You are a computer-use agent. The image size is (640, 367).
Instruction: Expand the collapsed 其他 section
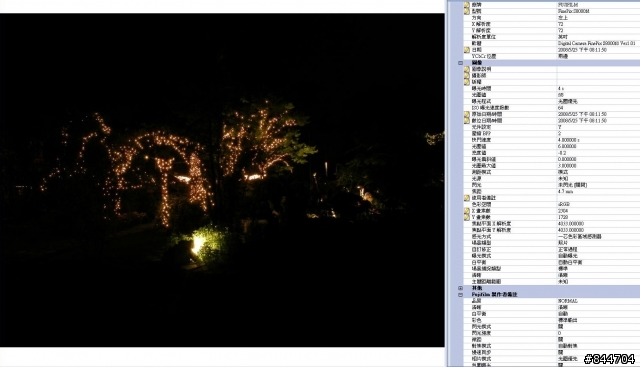tap(460, 288)
